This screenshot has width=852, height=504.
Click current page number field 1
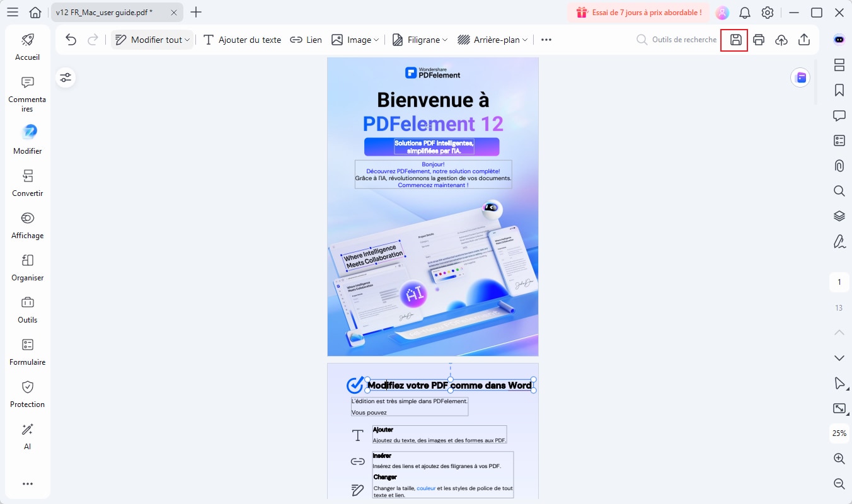coord(839,282)
